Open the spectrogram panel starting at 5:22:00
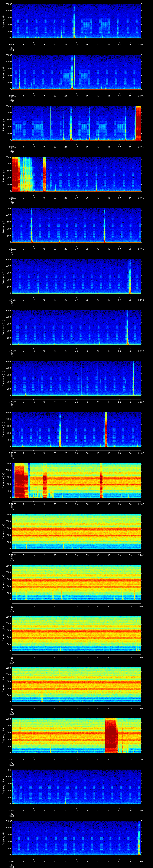Image resolution: width=153 pixels, height=868 pixels. 77,21
